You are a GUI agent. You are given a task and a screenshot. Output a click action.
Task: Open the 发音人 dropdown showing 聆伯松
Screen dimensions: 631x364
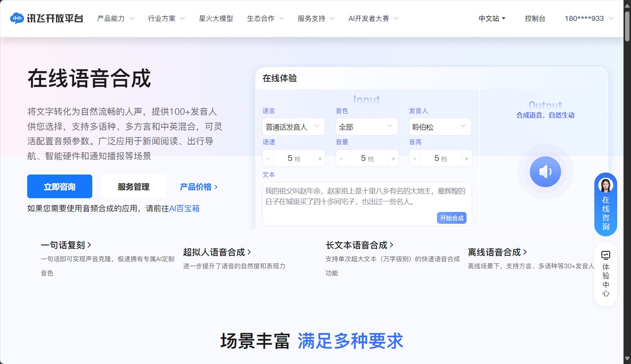point(440,127)
